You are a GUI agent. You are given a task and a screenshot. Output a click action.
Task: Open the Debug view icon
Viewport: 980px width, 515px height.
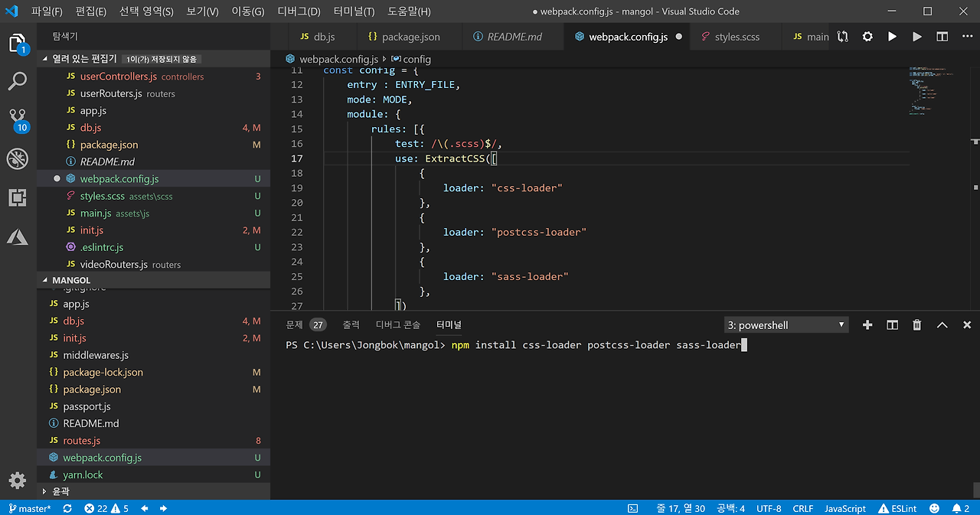18,159
